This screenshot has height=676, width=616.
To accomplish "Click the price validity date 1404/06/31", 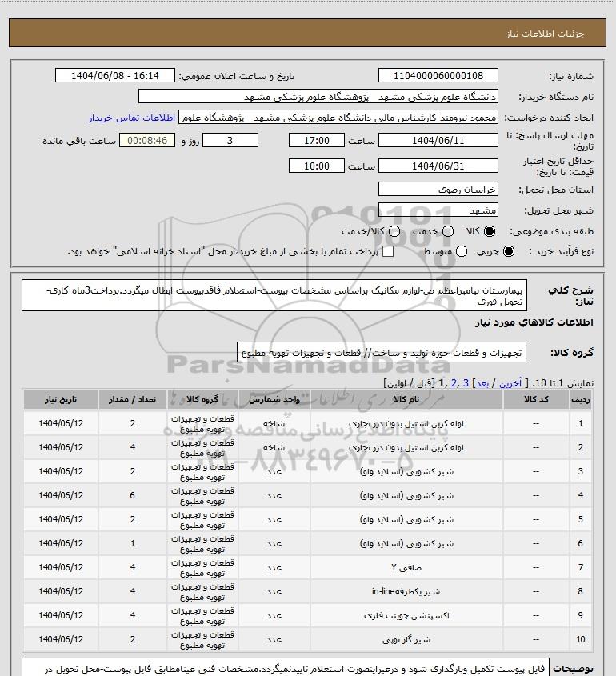I will click(x=438, y=166).
